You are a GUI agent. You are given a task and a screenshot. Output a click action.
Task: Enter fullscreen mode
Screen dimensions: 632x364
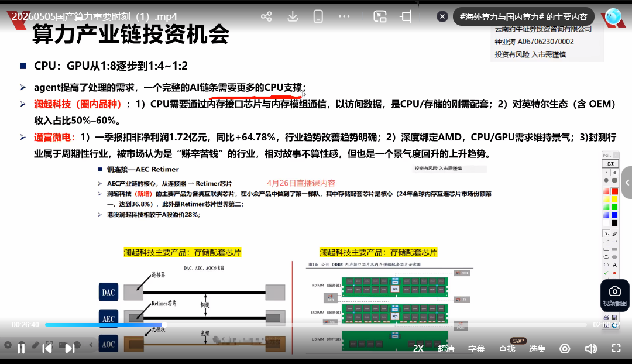pos(616,348)
